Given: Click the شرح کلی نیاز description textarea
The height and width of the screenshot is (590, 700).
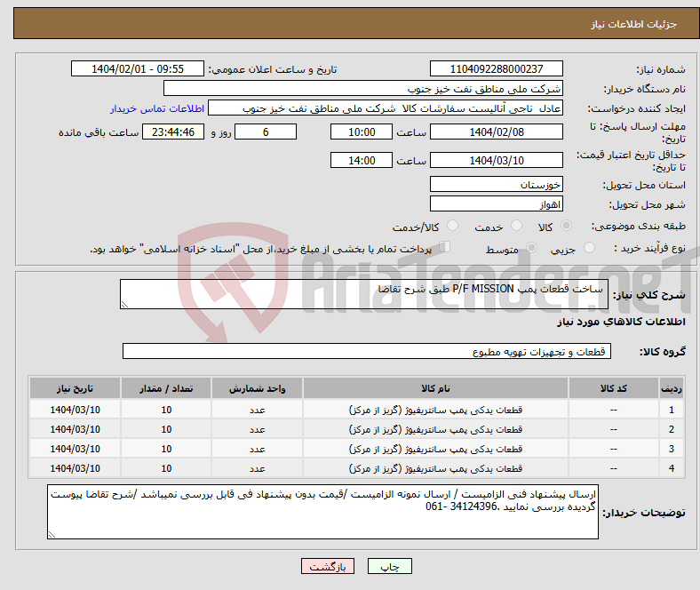Looking at the screenshot, I should click(362, 295).
